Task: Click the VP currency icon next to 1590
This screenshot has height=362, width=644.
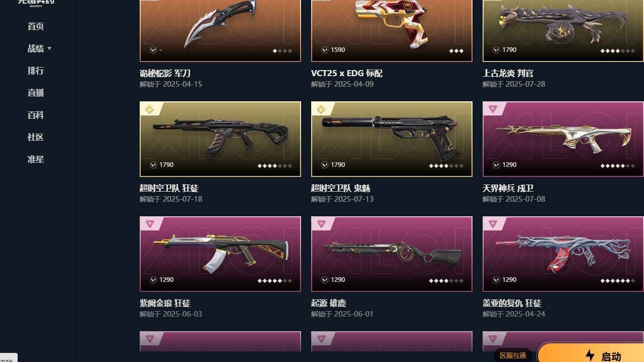Action: click(325, 50)
